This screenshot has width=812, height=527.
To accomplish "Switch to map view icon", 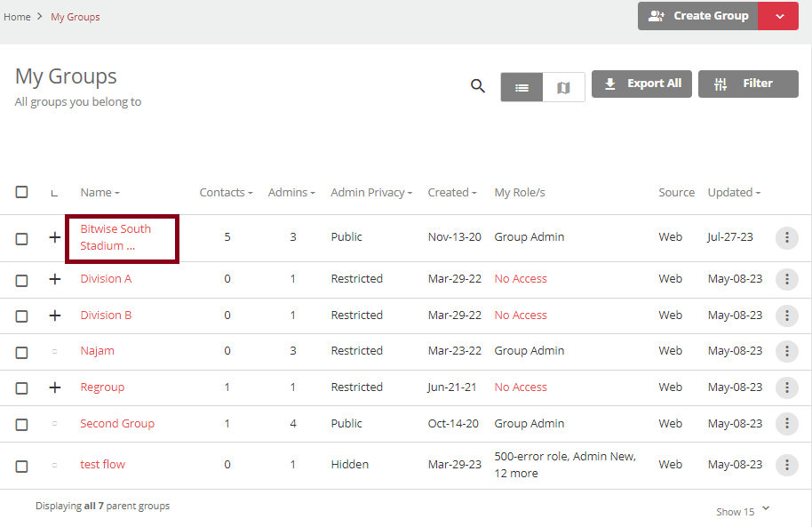I will (x=563, y=87).
